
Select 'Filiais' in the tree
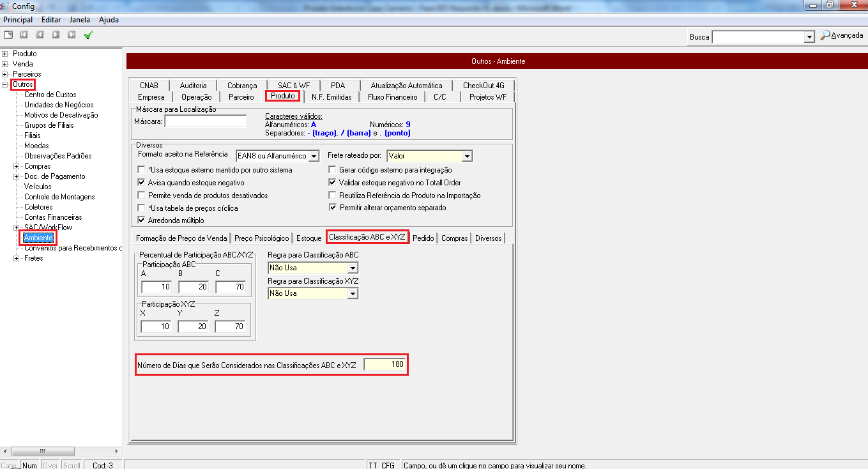[33, 135]
